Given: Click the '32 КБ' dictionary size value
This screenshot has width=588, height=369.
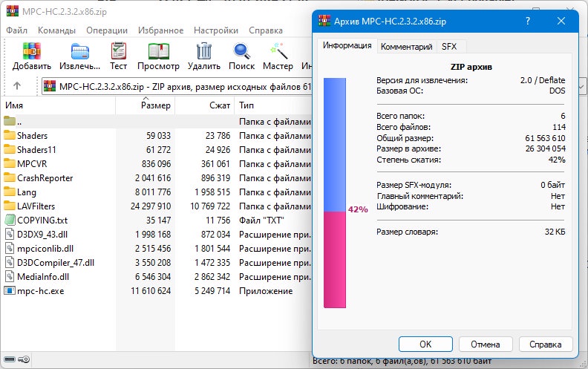Looking at the screenshot, I should (555, 232).
